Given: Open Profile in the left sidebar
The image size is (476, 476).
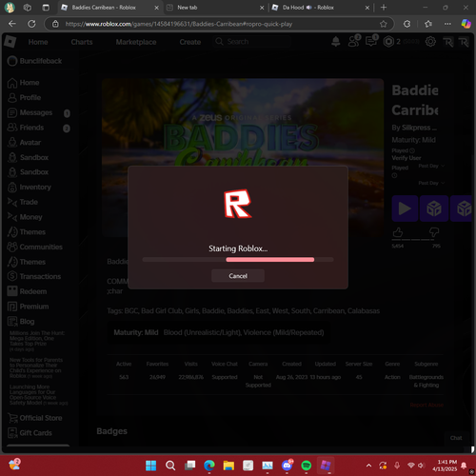Looking at the screenshot, I should click(x=24, y=97).
